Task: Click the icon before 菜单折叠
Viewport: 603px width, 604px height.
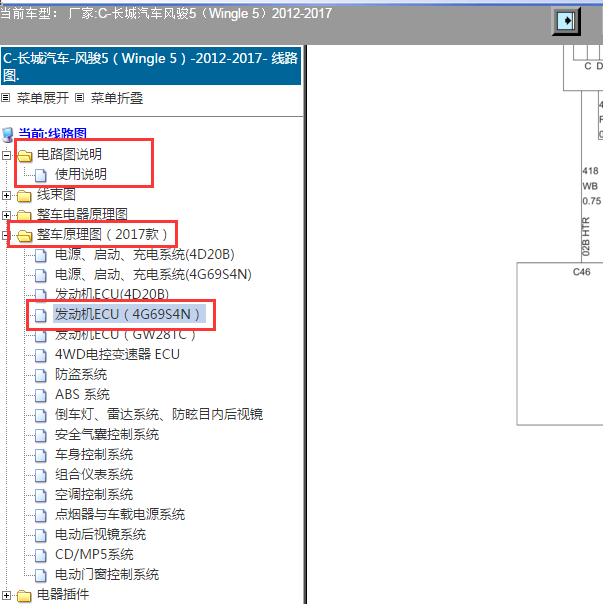Action: coord(79,98)
